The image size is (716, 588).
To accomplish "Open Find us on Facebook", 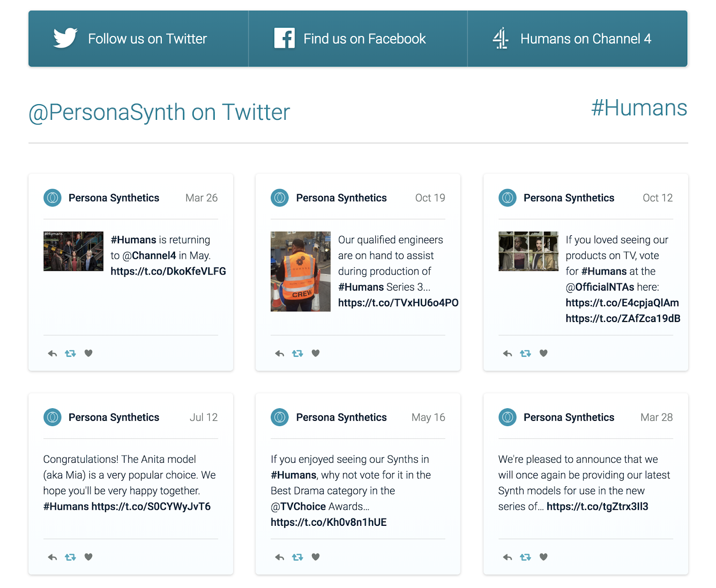I will pos(364,39).
